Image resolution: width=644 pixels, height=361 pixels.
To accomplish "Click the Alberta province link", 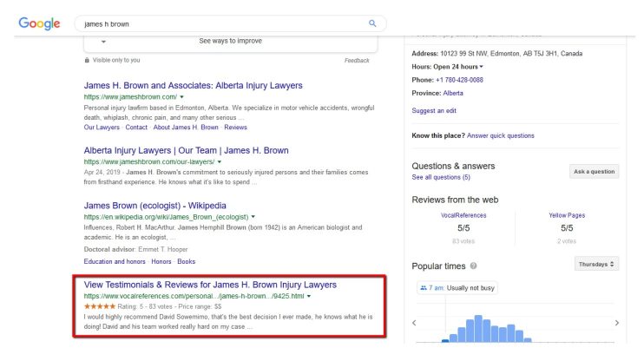I will click(453, 93).
